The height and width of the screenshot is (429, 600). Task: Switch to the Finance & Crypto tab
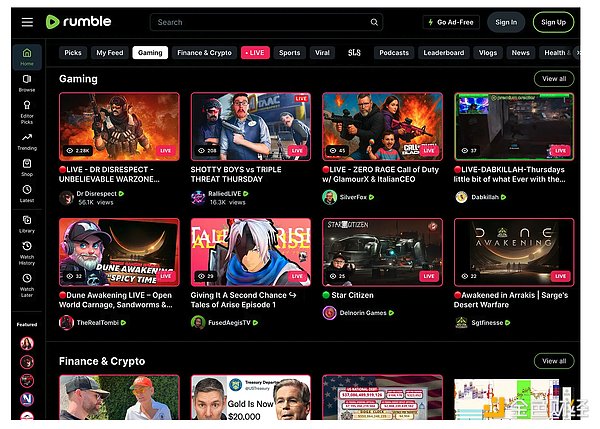click(203, 53)
